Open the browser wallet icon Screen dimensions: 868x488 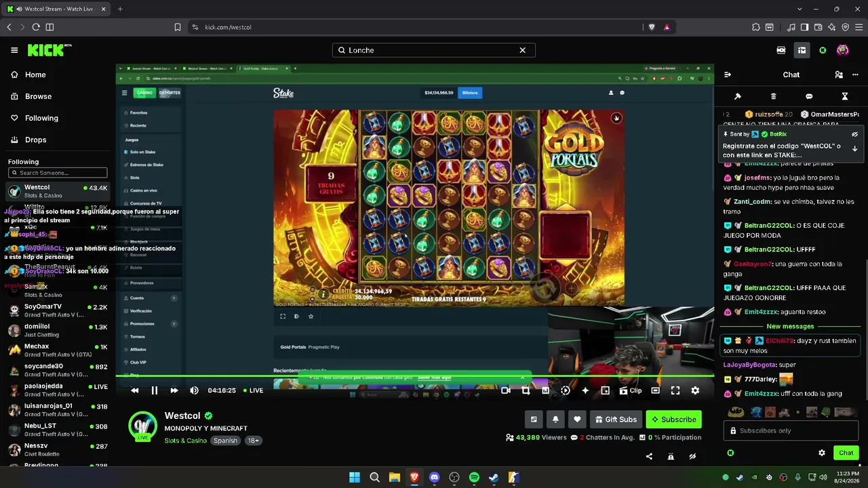(x=818, y=27)
